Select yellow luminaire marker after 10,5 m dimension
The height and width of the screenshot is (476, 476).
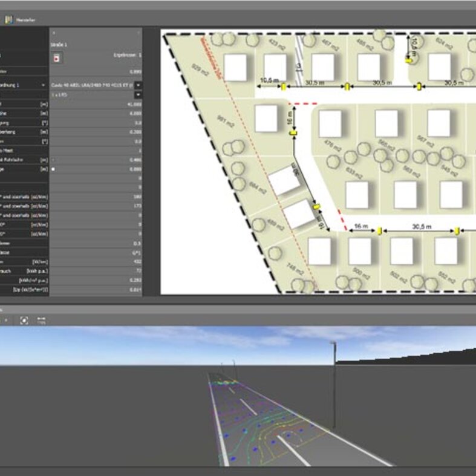pos(284,88)
